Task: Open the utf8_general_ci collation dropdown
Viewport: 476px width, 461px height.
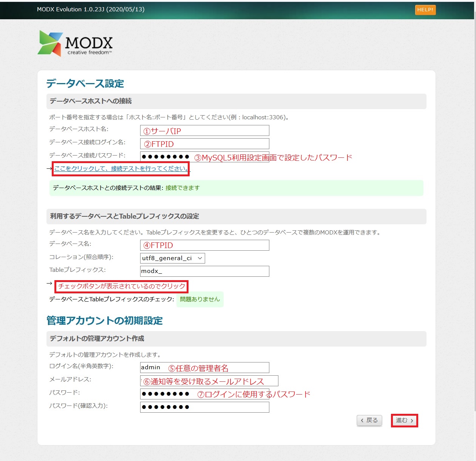Action: [173, 258]
